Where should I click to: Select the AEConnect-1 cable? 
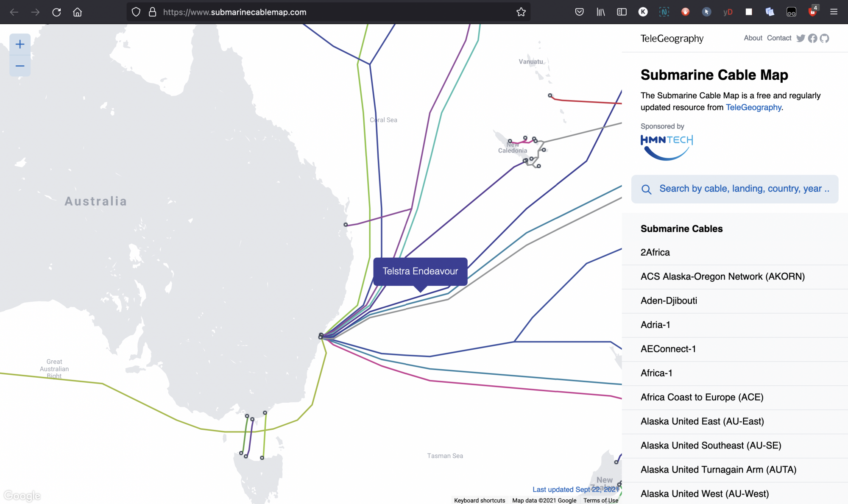pos(735,349)
